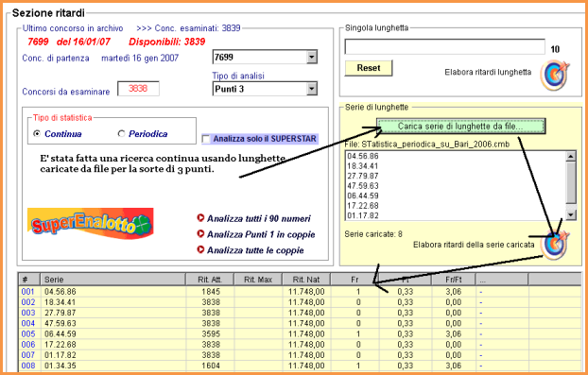This screenshot has width=588, height=375.
Task: Select the Continua radio button
Action: tap(37, 133)
